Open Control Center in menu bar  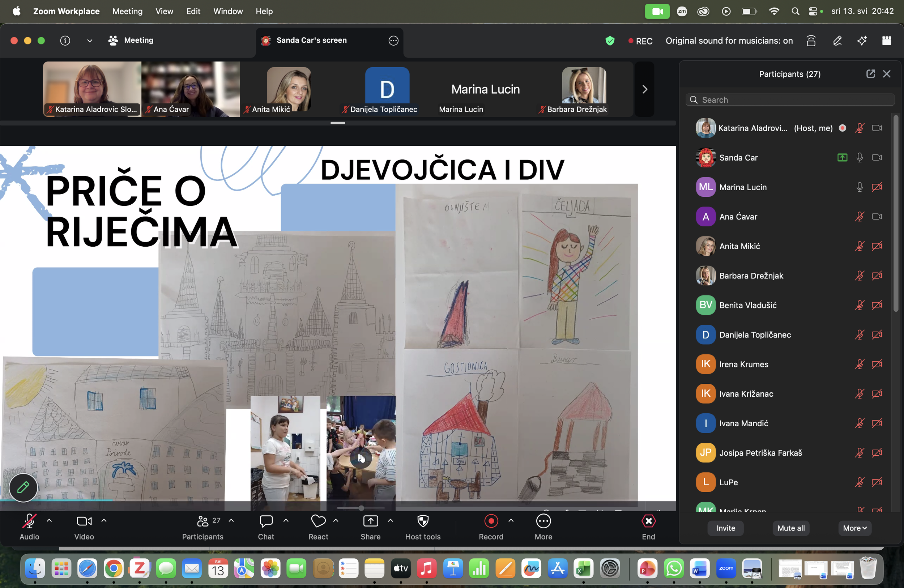[813, 12]
